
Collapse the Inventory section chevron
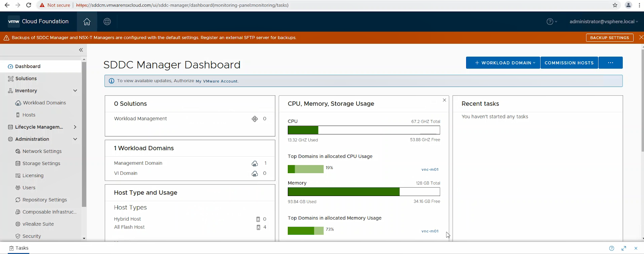[x=75, y=91]
